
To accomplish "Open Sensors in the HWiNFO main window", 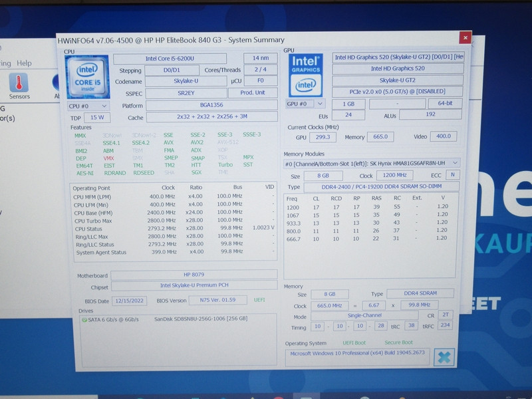I will (19, 86).
